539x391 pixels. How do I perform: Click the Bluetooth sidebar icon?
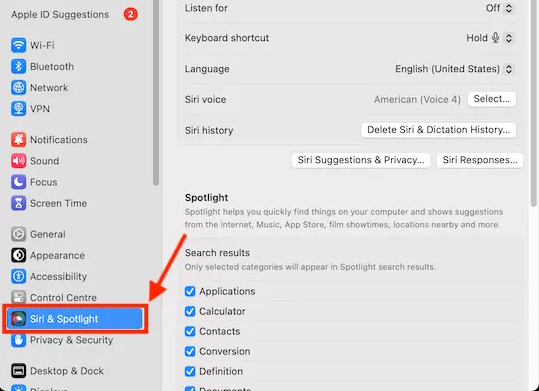coord(19,66)
